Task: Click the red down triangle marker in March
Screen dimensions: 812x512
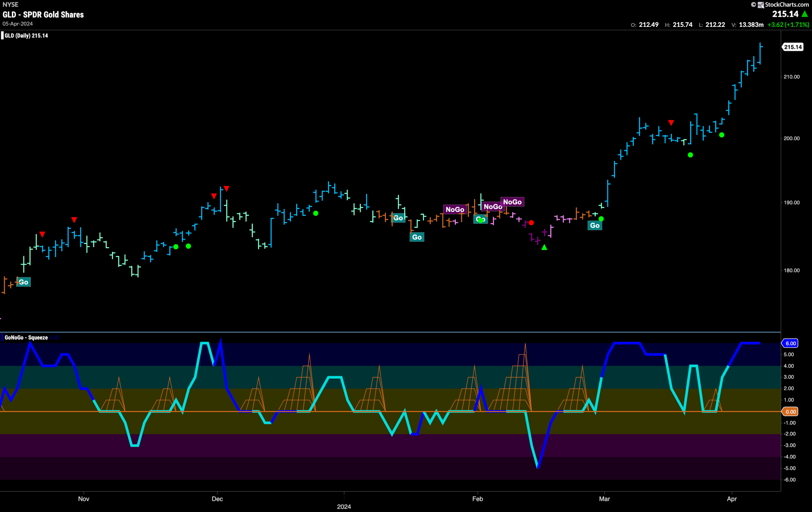Action: 671,123
